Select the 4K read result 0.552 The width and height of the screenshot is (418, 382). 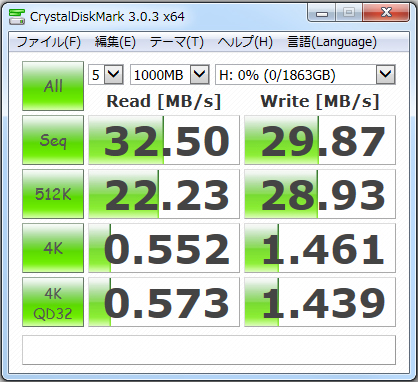[164, 248]
